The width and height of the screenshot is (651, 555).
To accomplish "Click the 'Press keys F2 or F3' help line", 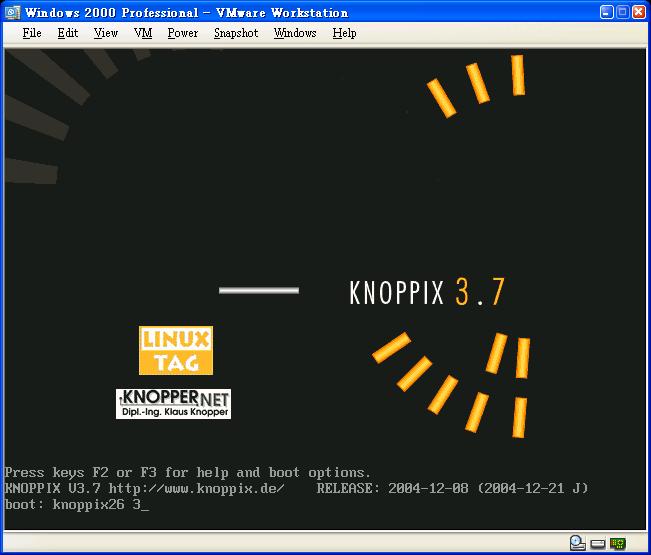I will (x=187, y=472).
